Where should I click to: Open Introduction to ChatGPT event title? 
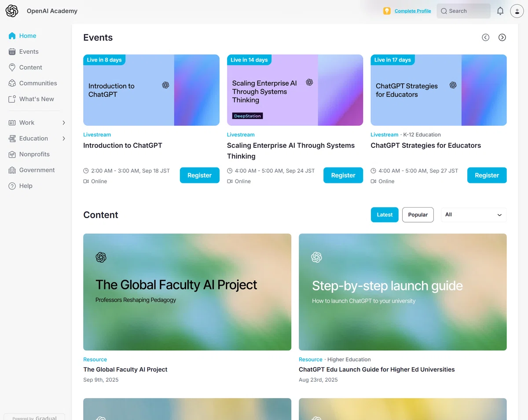(123, 146)
